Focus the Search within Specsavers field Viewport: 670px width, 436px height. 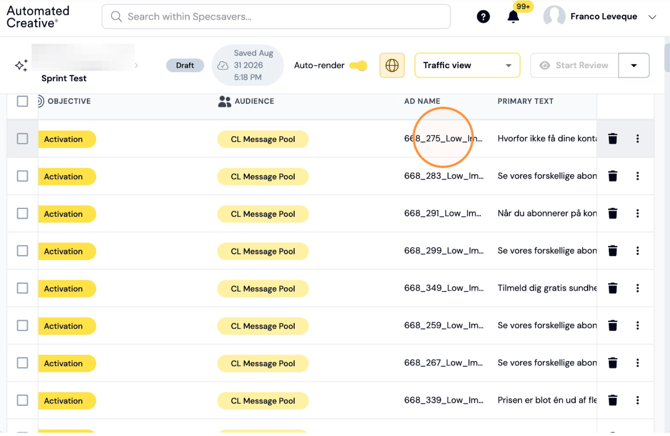pyautogui.click(x=276, y=17)
